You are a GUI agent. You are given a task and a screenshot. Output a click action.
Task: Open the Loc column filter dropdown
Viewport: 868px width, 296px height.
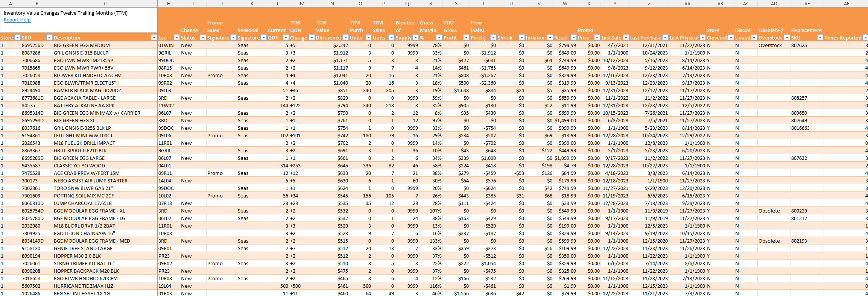(176, 38)
